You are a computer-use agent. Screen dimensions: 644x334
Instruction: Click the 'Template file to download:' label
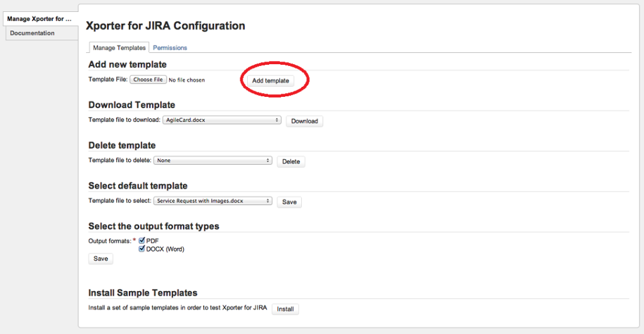(x=124, y=120)
